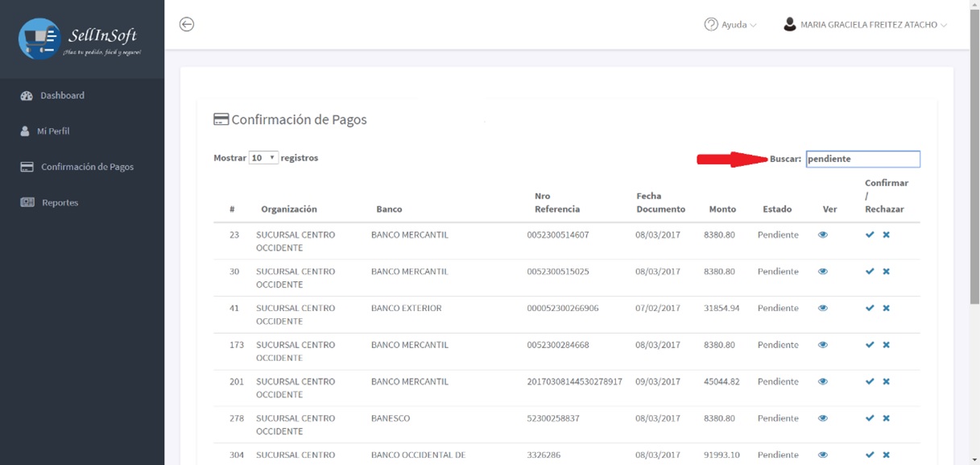Image resolution: width=980 pixels, height=465 pixels.
Task: Sort by Fecha Documento column header
Action: point(660,202)
